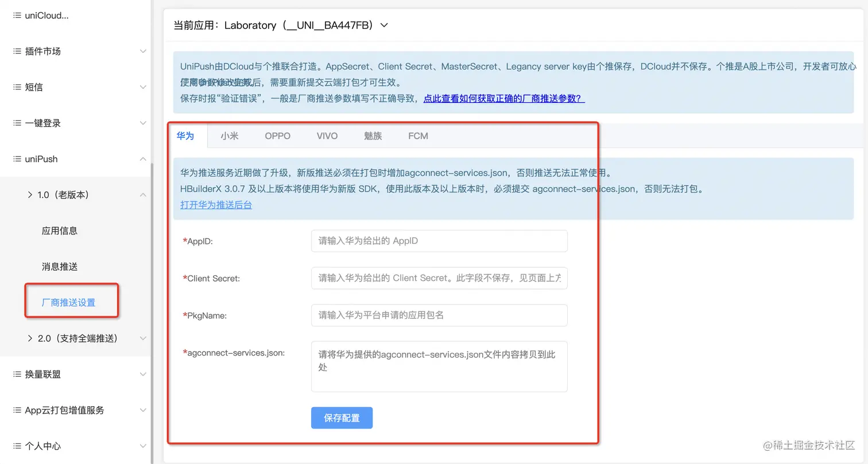Click the list icon beside uniCloud
Viewport: 868px width, 464px height.
coord(17,15)
